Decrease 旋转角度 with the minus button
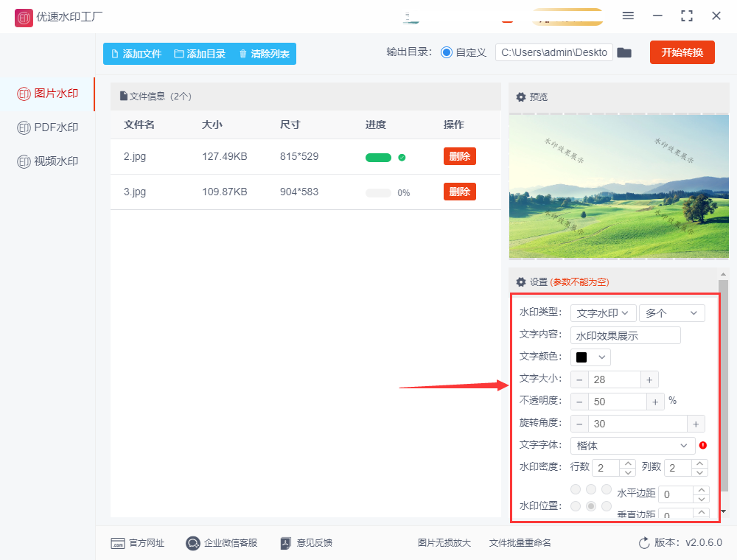The width and height of the screenshot is (737, 560). 579,424
